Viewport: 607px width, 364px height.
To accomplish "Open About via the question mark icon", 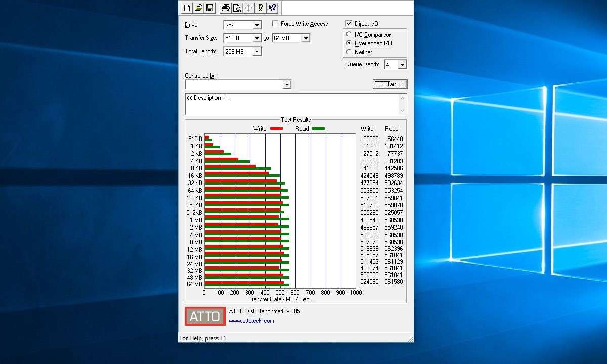I will click(261, 7).
